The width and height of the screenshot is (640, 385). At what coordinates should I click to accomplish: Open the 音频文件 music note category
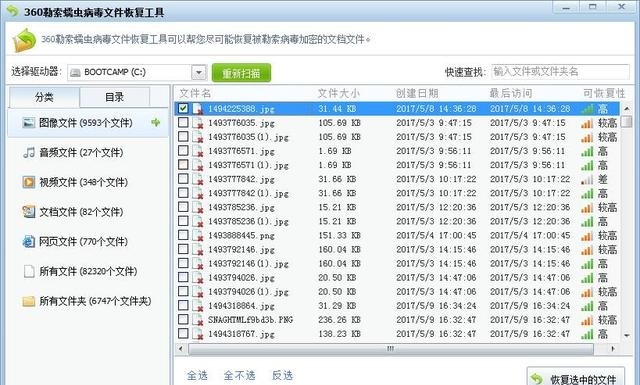pyautogui.click(x=29, y=153)
